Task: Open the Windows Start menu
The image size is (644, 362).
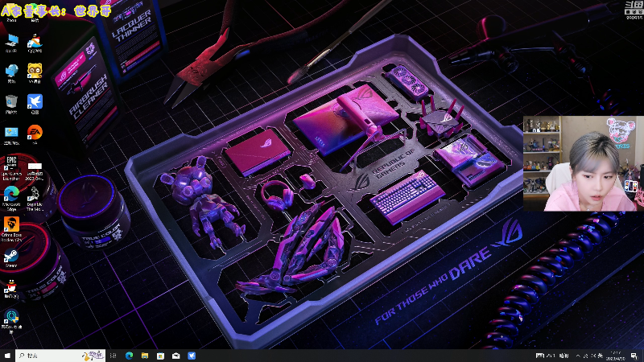Action: click(7, 356)
